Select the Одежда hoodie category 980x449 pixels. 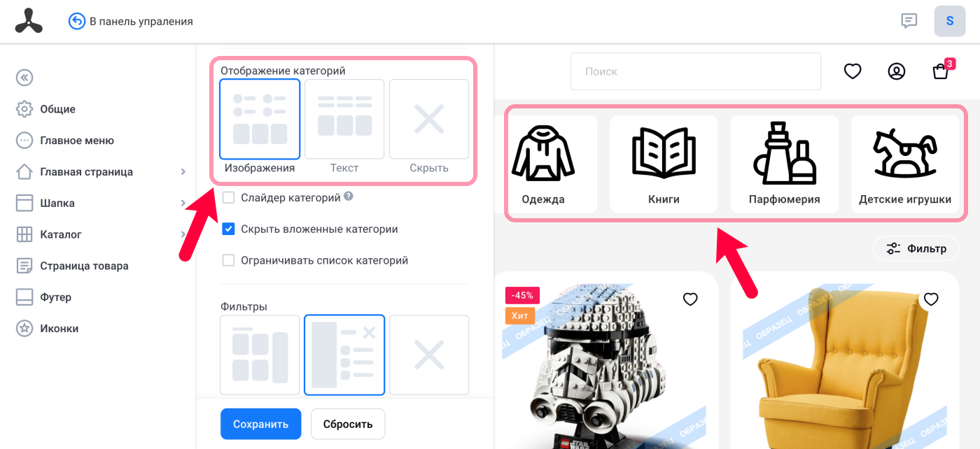543,164
